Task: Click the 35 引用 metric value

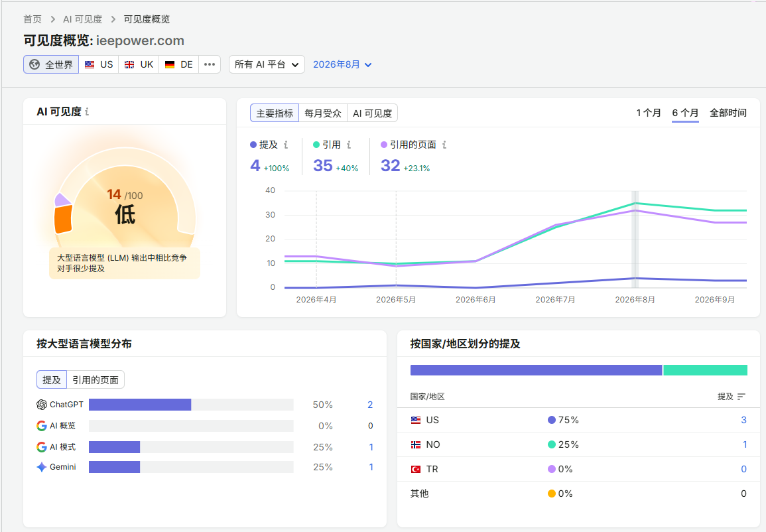Action: pyautogui.click(x=323, y=166)
